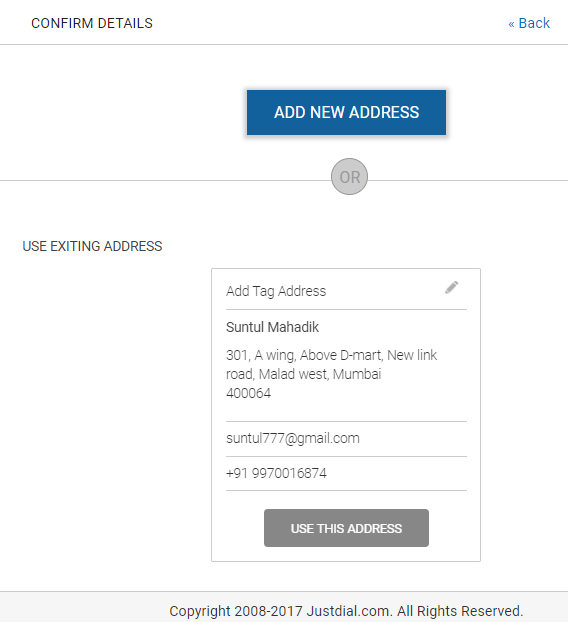Select the Add Tag Address label
This screenshot has width=568, height=622.
point(276,291)
